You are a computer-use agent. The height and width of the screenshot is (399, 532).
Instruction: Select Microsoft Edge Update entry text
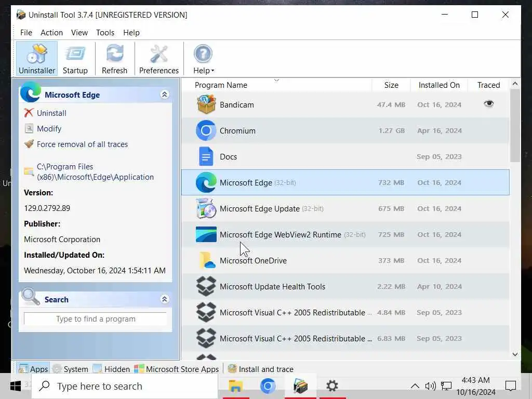pos(260,209)
